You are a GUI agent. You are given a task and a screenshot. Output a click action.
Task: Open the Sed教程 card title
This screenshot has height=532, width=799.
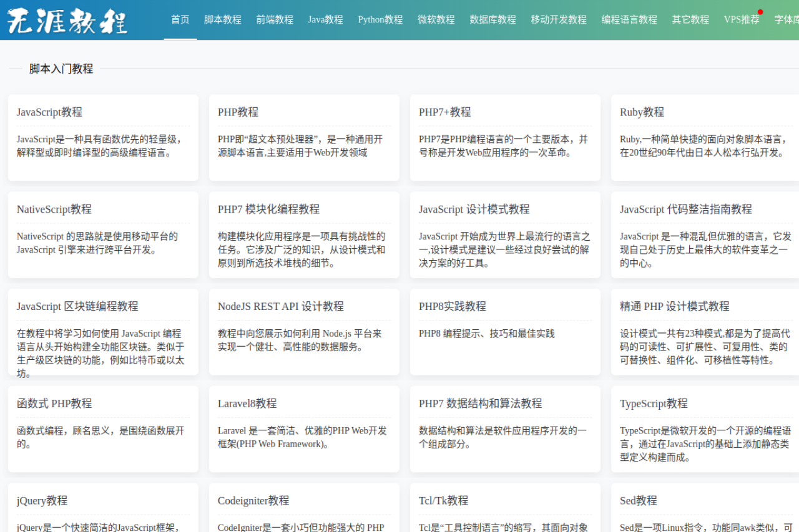pos(639,501)
